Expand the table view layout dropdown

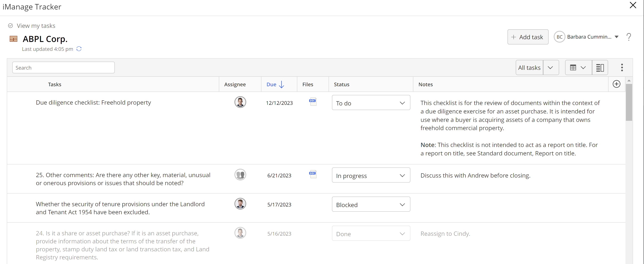tap(578, 68)
